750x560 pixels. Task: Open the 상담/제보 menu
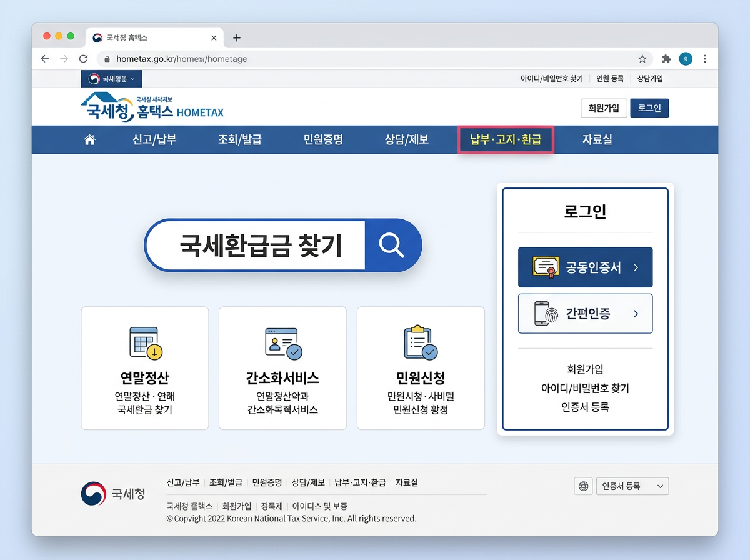tap(407, 140)
